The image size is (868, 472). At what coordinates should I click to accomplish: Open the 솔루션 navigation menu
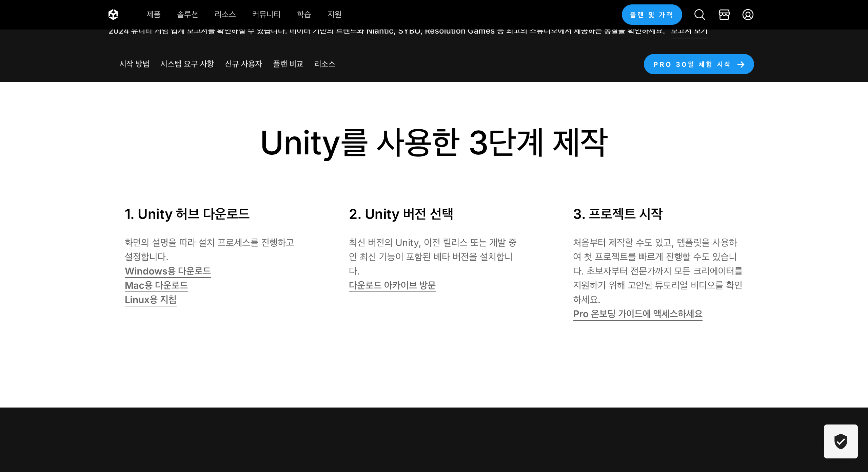coord(188,14)
